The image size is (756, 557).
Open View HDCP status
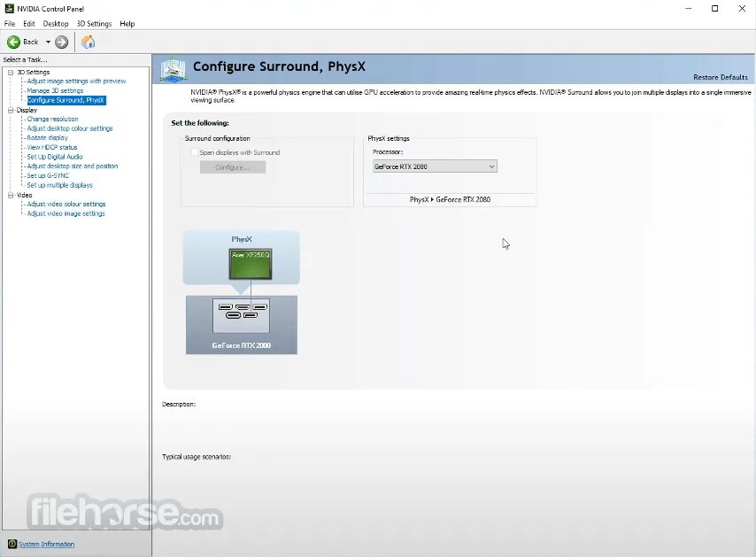[52, 147]
